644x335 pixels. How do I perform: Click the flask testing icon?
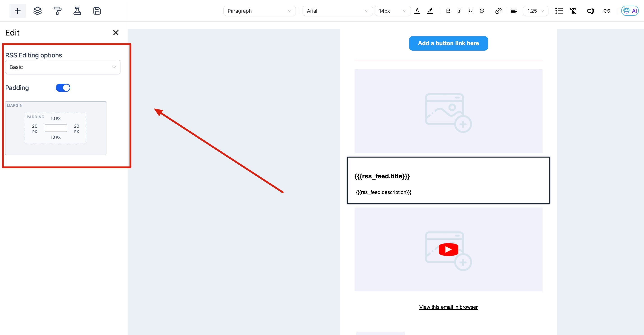[x=77, y=11]
